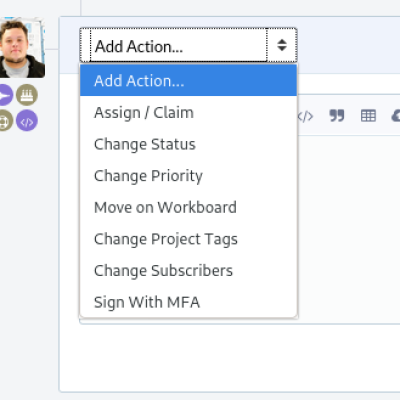Choose the Change Project Tags action
The height and width of the screenshot is (400, 400).
188,239
